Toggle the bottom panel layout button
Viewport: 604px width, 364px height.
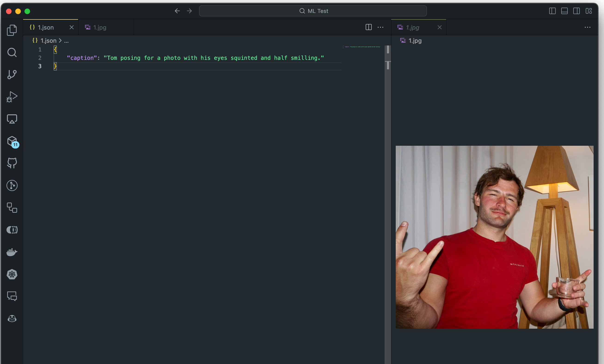point(564,11)
